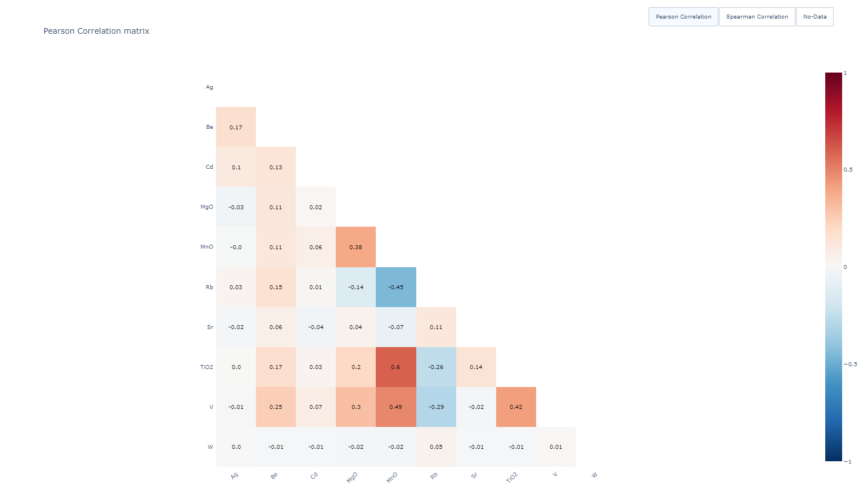Click the Sr–TiO2 cell showing 0.14

click(476, 367)
